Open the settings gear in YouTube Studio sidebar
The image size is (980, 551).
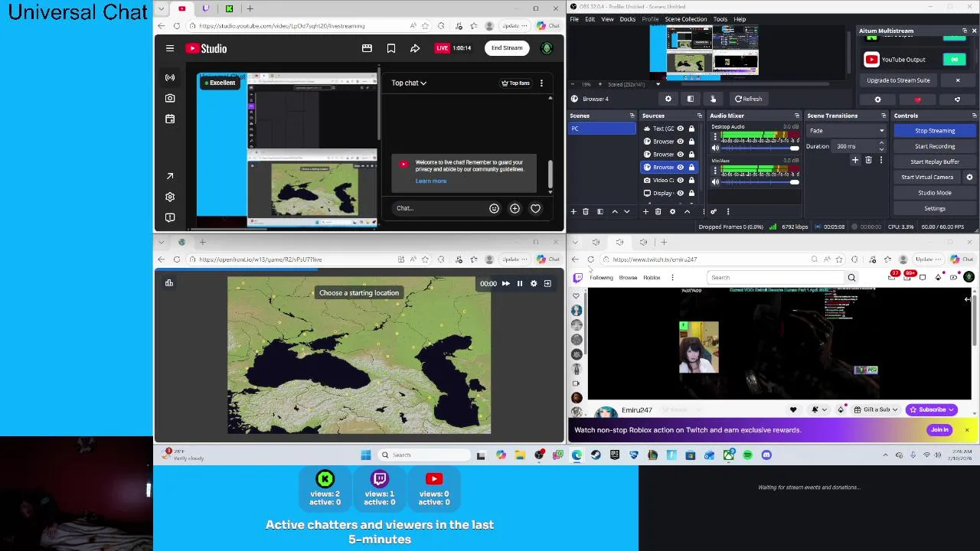[170, 197]
